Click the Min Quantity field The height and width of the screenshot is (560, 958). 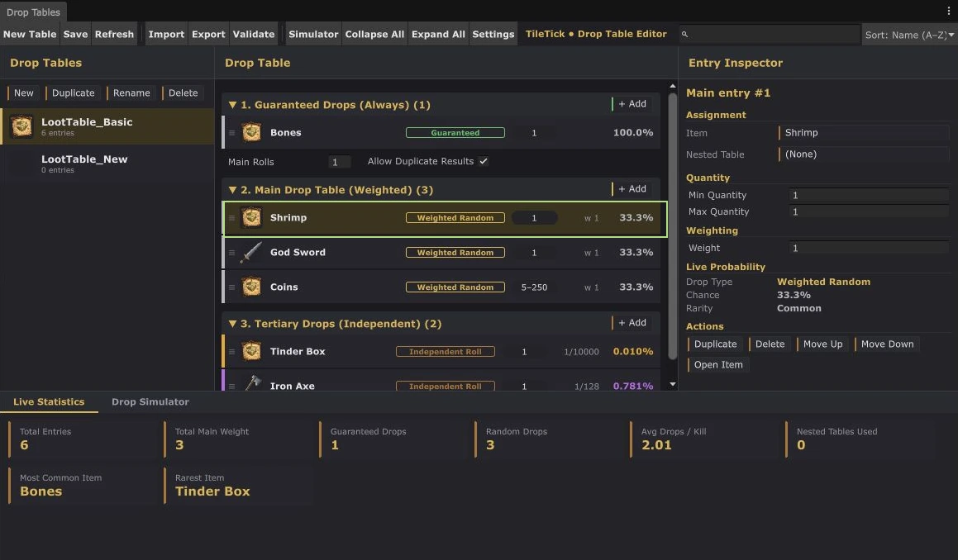point(868,195)
